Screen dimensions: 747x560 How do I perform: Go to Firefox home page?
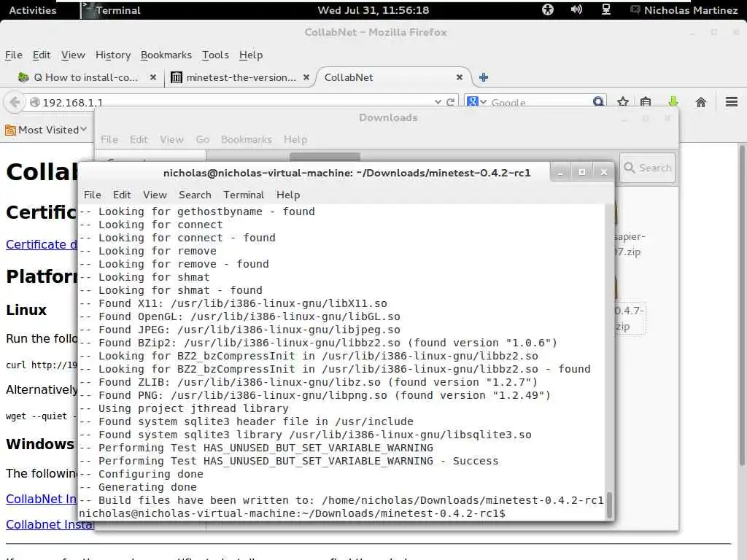[701, 102]
